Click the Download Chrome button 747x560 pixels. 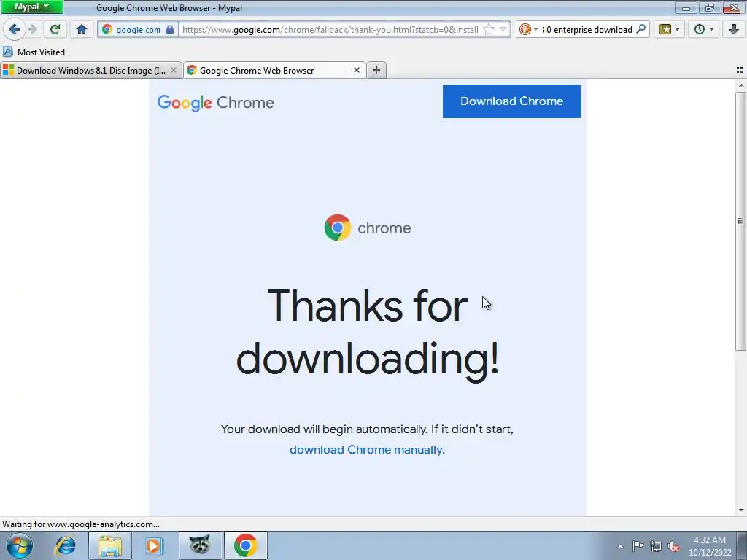(511, 101)
